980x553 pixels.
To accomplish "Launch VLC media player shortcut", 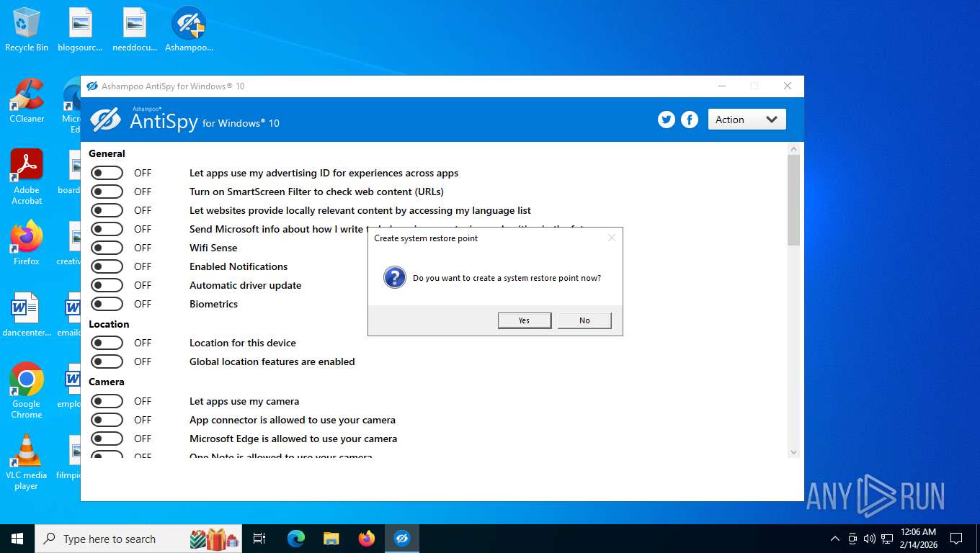I will pyautogui.click(x=27, y=462).
